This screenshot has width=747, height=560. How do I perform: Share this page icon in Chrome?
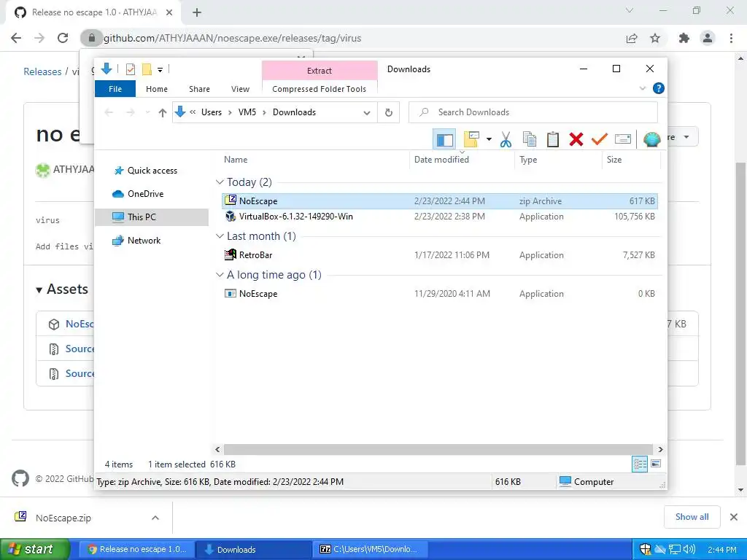(632, 38)
